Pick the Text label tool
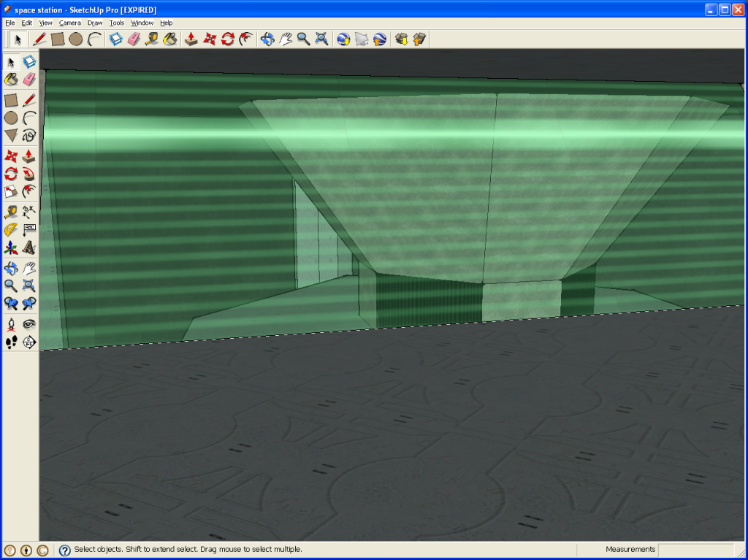Image resolution: width=748 pixels, height=560 pixels. click(29, 229)
